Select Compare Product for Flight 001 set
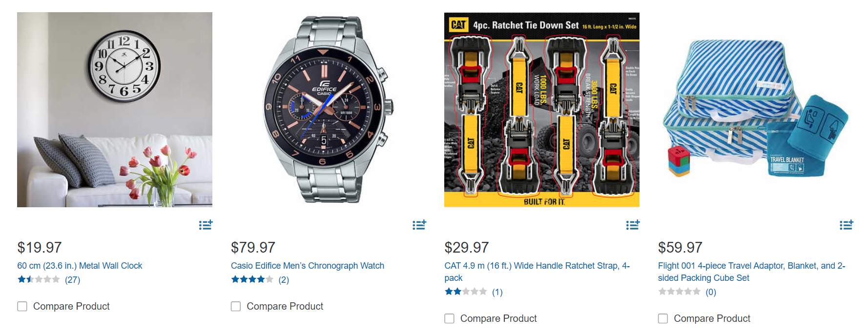The width and height of the screenshot is (868, 335). click(x=663, y=318)
